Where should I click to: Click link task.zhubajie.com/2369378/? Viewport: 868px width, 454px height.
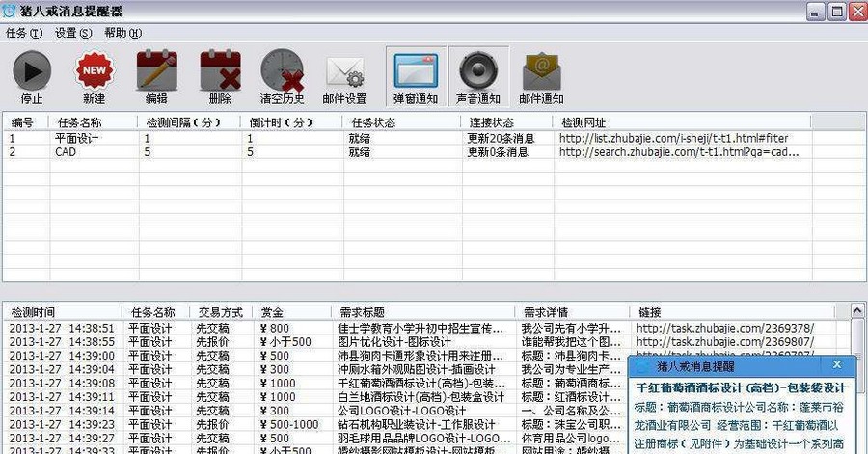[725, 328]
